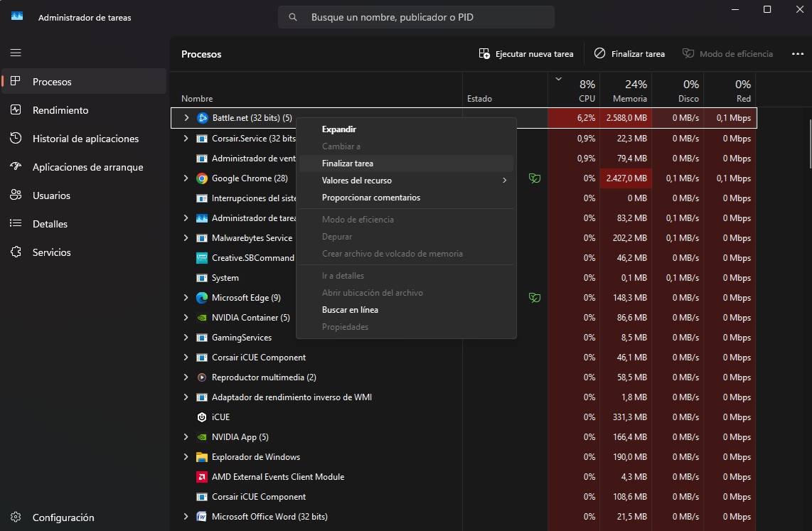The image size is (812, 531).
Task: Click the search box for processes
Action: [x=416, y=17]
